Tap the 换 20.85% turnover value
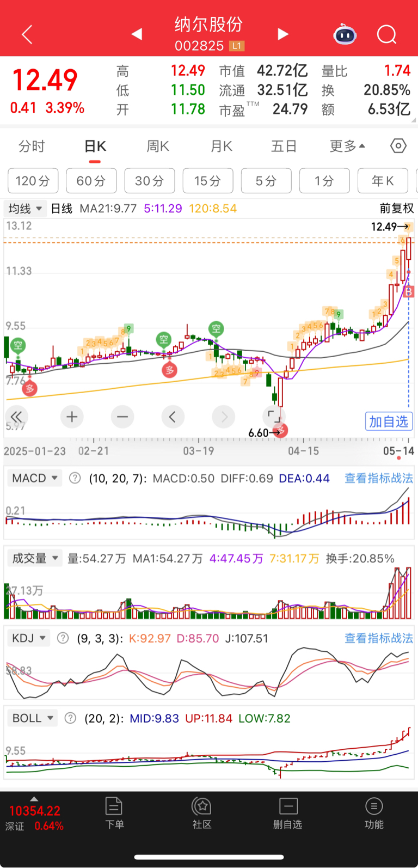 (x=387, y=90)
